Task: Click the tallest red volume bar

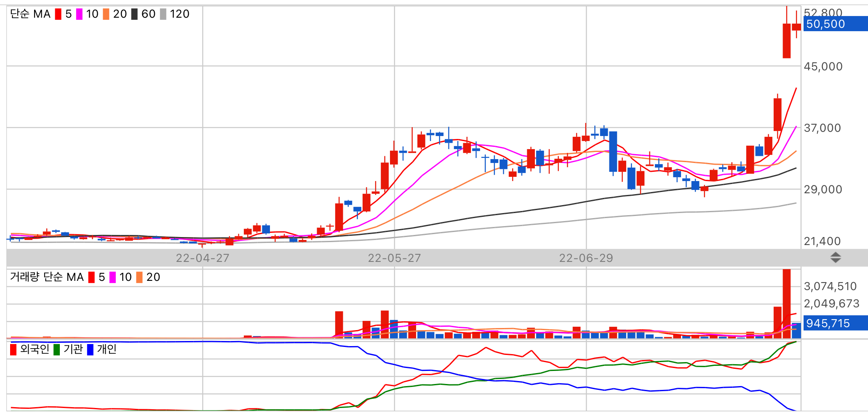Action: pos(787,304)
